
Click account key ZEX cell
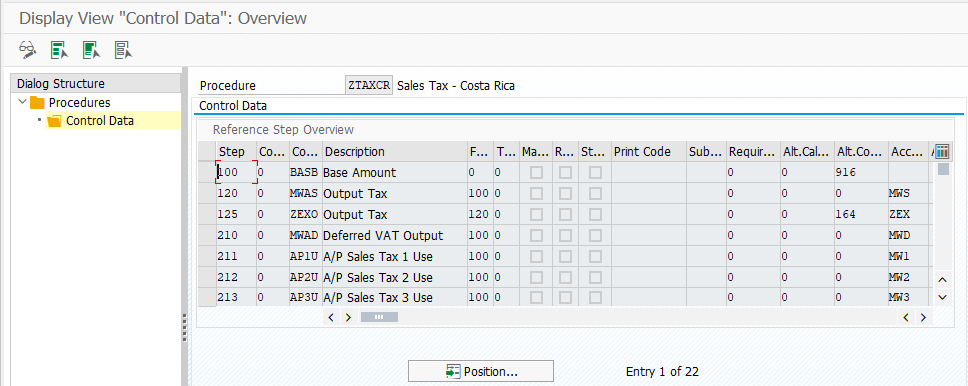tap(908, 214)
